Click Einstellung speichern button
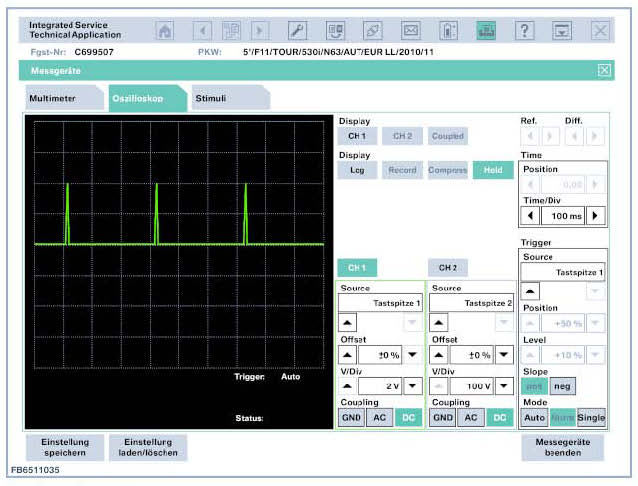 [x=65, y=447]
